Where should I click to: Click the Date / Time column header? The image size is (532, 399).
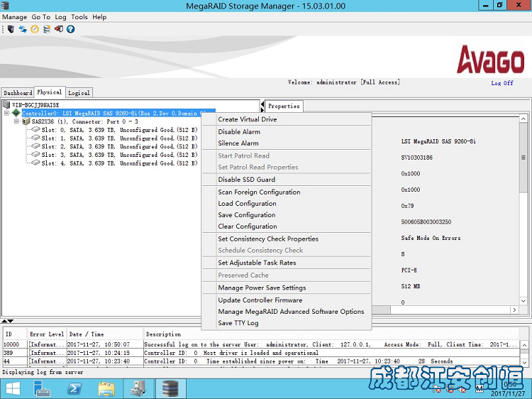[x=105, y=334]
